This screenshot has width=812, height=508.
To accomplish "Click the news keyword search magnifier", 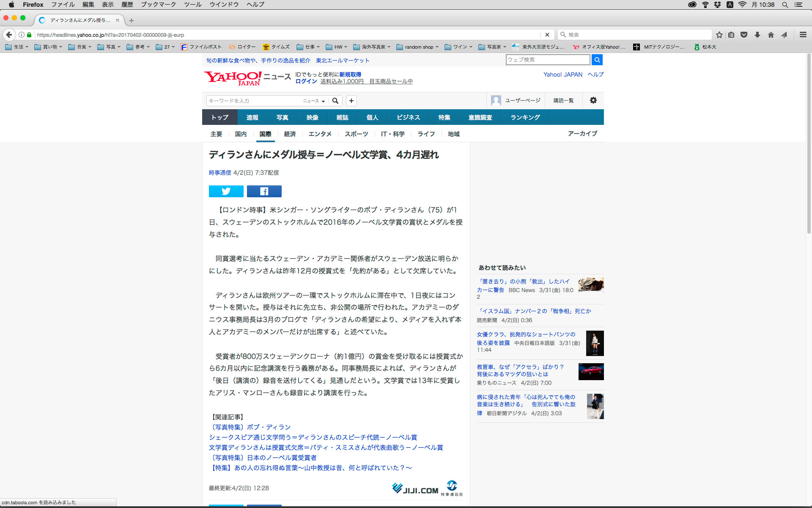I will click(x=335, y=101).
